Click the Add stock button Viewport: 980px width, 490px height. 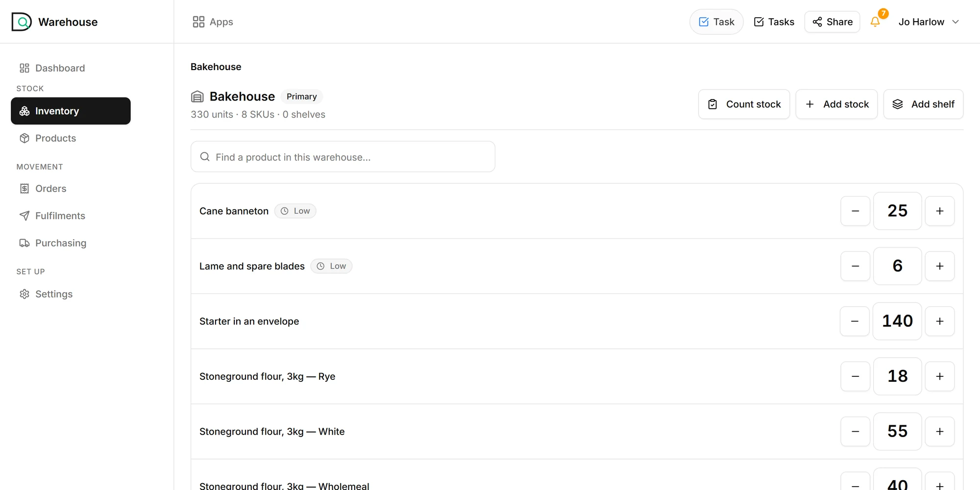point(836,104)
